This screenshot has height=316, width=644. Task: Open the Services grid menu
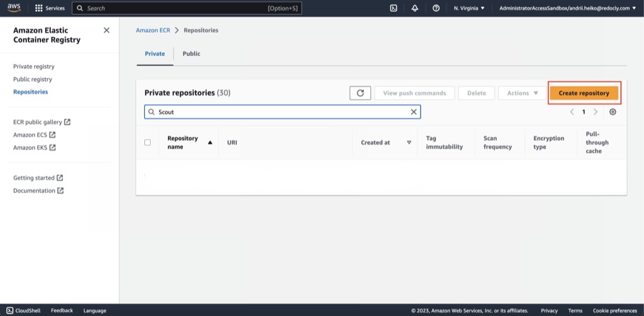click(50, 8)
